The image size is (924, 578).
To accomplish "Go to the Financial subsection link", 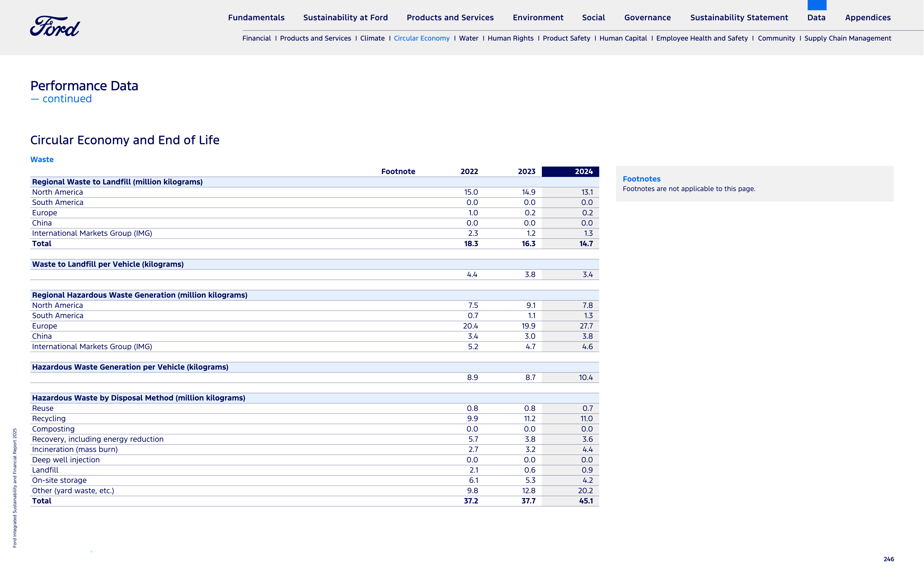I will coord(257,38).
